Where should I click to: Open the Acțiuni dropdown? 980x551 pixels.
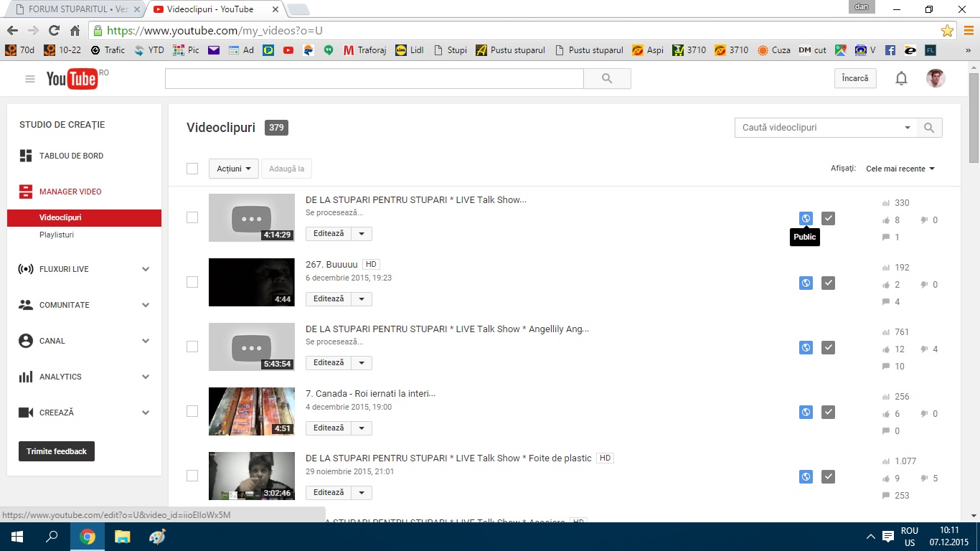(x=234, y=169)
